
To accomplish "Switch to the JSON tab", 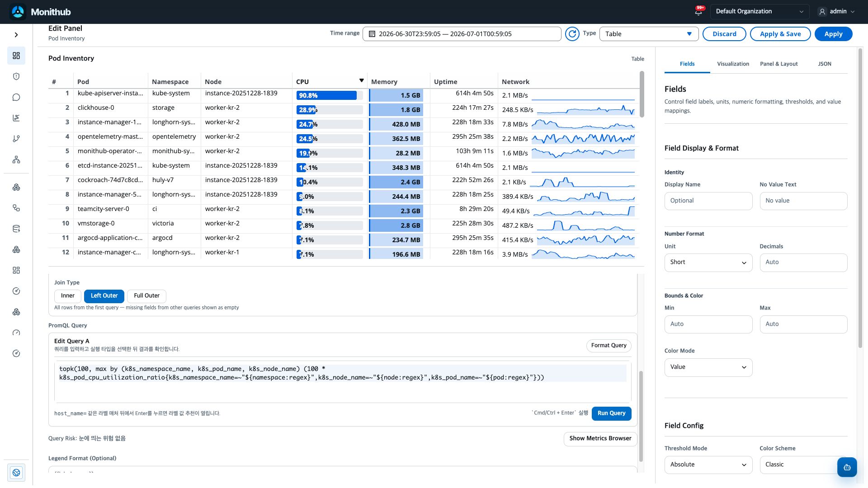I will [825, 64].
